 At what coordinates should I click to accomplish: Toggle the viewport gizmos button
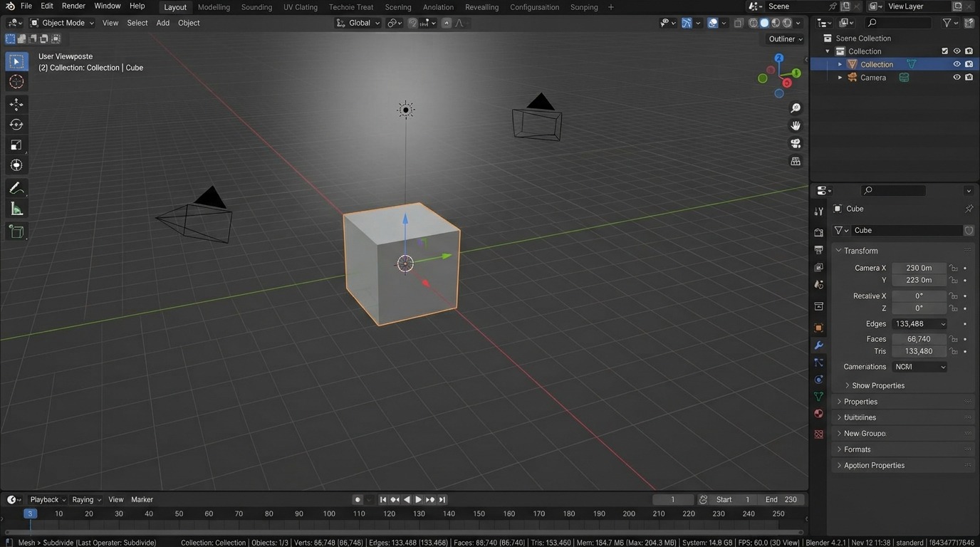(687, 23)
